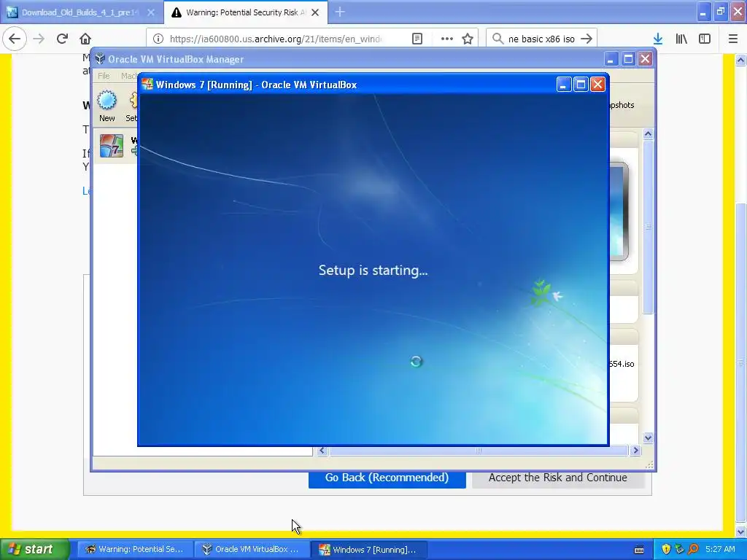Open page actions three-dot menu
The image size is (747, 560).
pos(447,39)
